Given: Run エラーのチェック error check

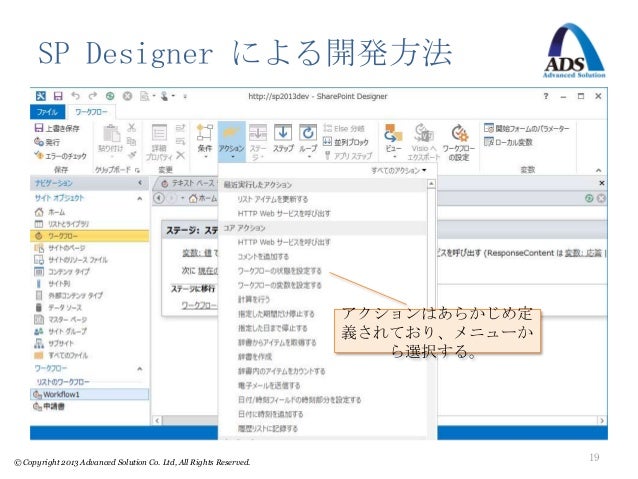Looking at the screenshot, I should pyautogui.click(x=61, y=156).
